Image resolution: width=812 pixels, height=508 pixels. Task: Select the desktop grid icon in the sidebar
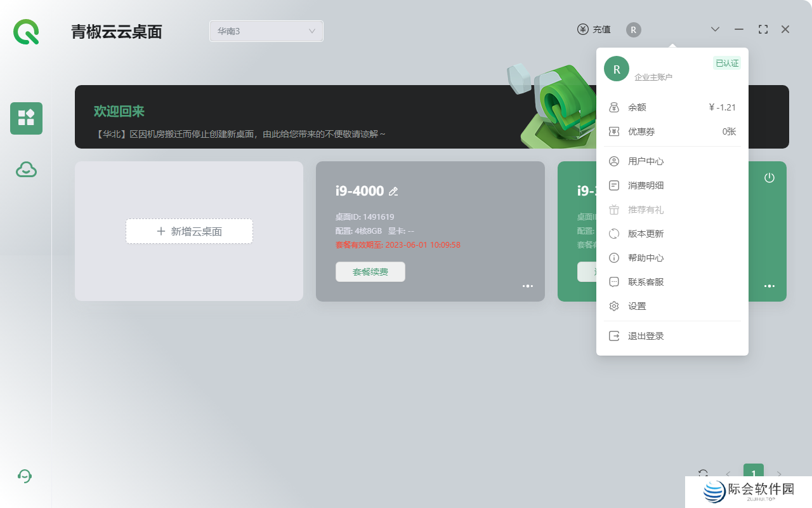click(26, 118)
